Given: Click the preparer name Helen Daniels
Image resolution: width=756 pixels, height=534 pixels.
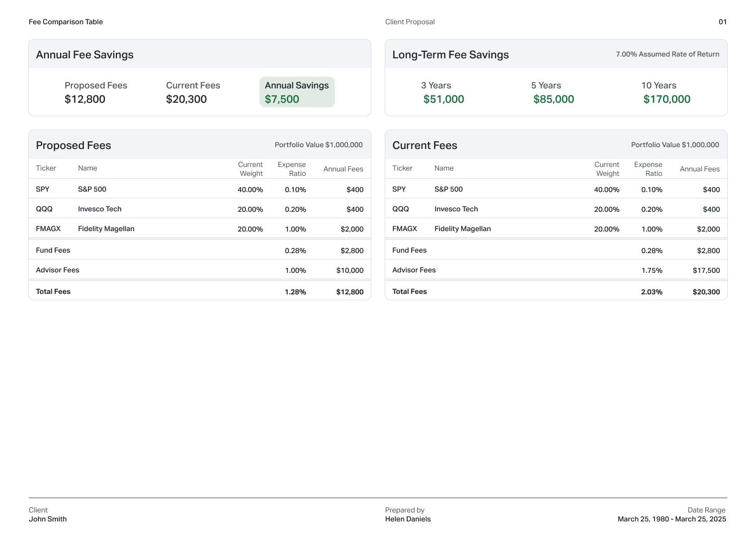Looking at the screenshot, I should point(408,519).
